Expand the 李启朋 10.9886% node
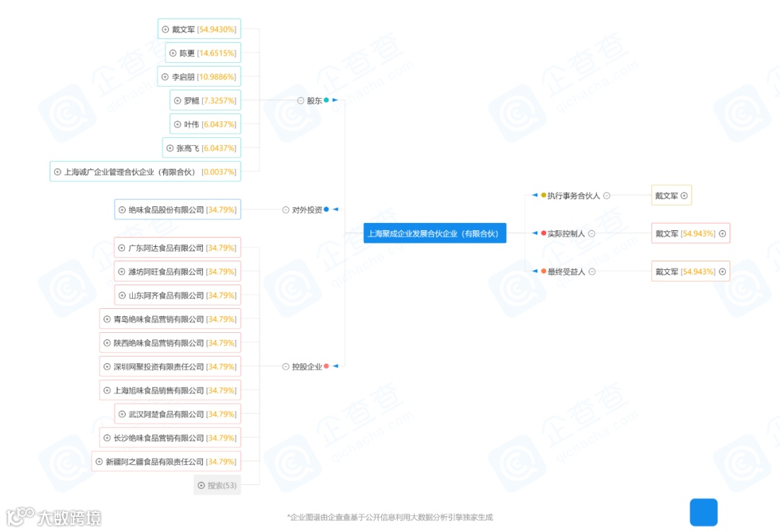Viewport: 780px width, 532px height. click(x=165, y=77)
